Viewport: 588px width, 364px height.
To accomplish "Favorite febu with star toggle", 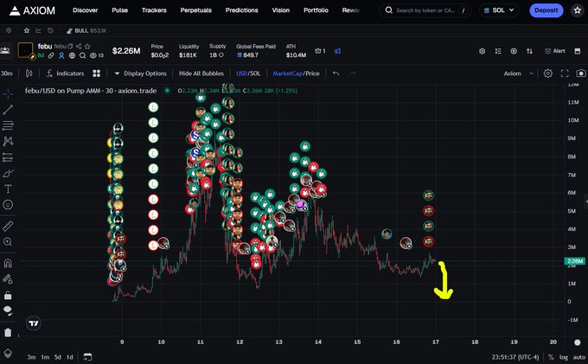I will (x=87, y=46).
